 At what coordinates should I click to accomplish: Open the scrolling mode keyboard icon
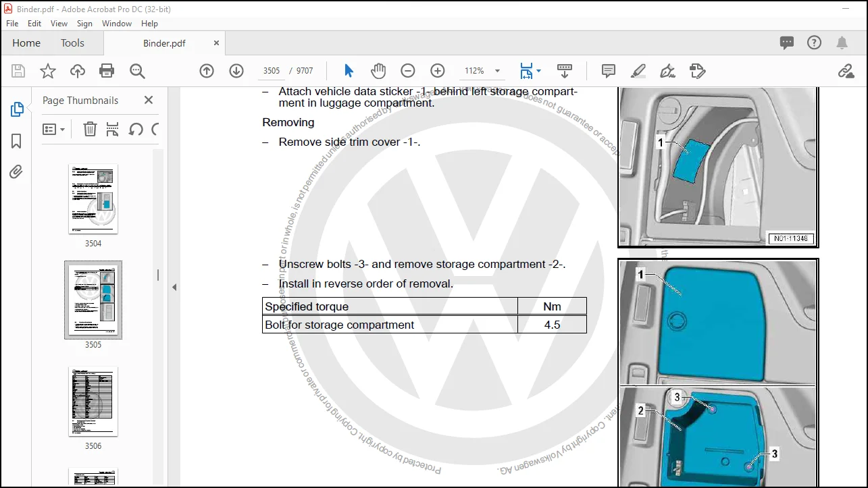pyautogui.click(x=565, y=71)
